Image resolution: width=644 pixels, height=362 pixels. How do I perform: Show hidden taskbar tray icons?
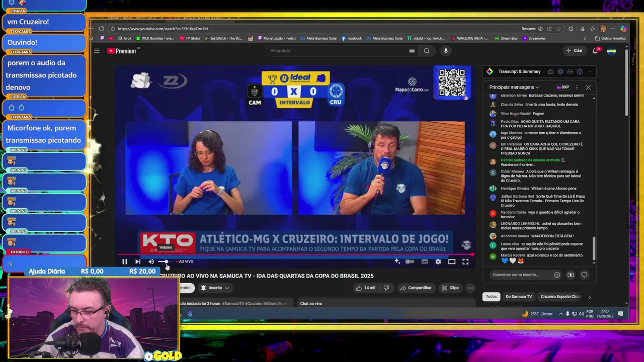tap(561, 314)
